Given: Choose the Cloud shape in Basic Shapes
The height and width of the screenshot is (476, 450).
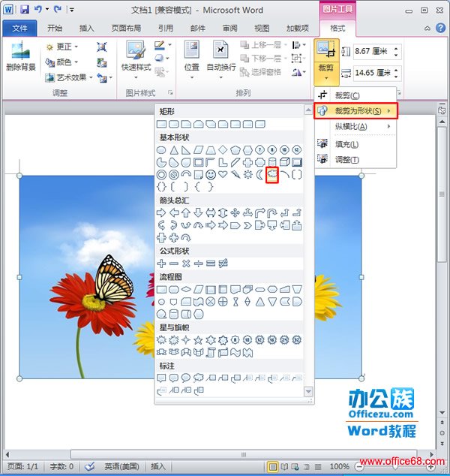Looking at the screenshot, I should point(272,174).
